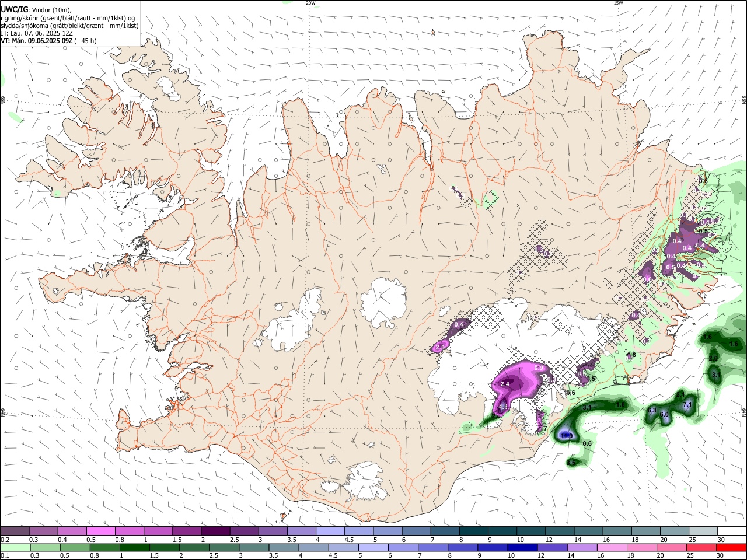The height and width of the screenshot is (560, 747).
Task: Select the 'IT: Lau. 07. 06. 2025 12Z' line
Action: coord(37,33)
